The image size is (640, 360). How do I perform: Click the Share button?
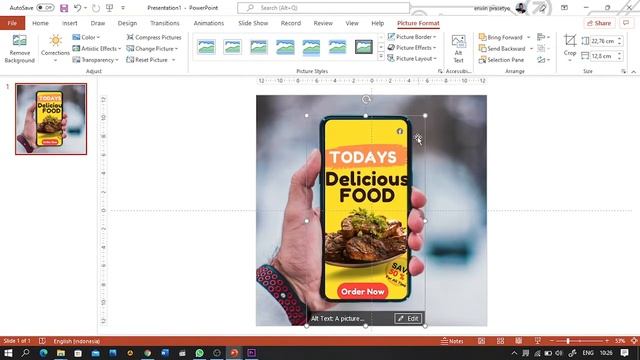coord(599,23)
